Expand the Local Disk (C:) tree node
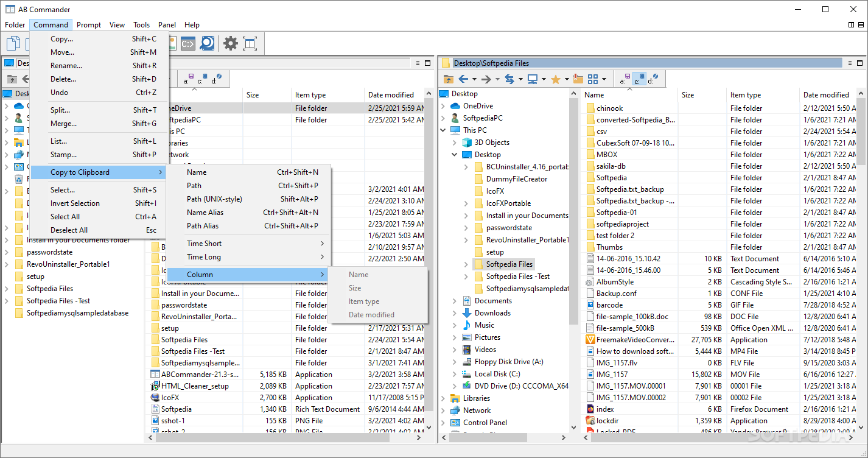Screen dimensions: 868x458 (455, 374)
